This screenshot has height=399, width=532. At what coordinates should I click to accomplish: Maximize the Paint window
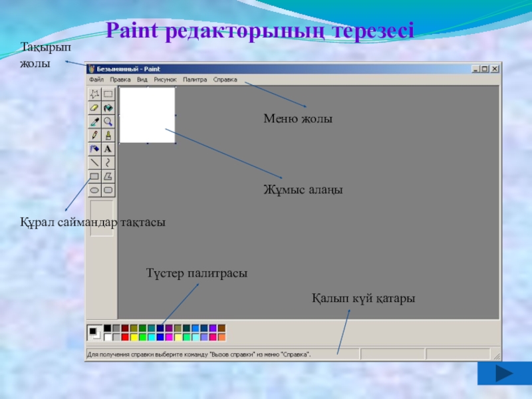[x=485, y=69]
